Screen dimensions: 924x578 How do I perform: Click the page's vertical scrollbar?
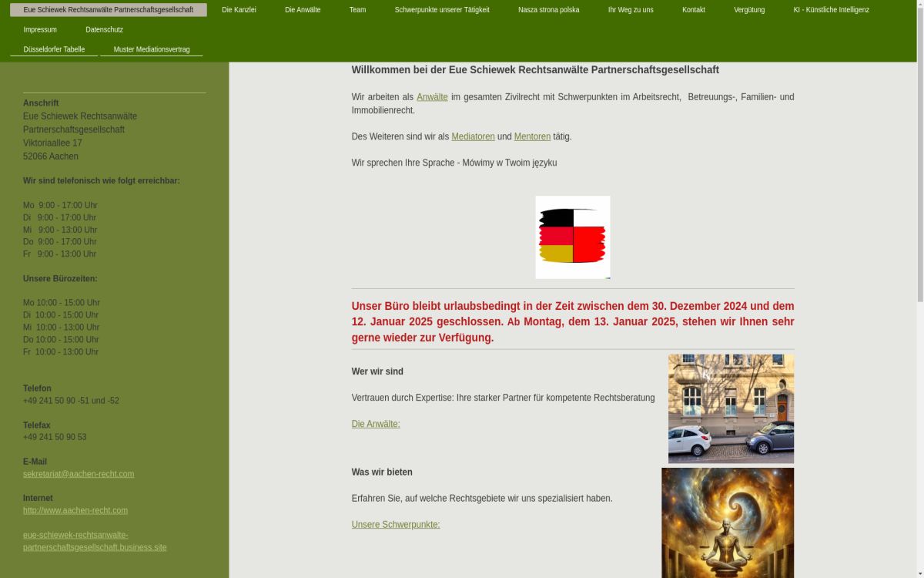coord(920,154)
